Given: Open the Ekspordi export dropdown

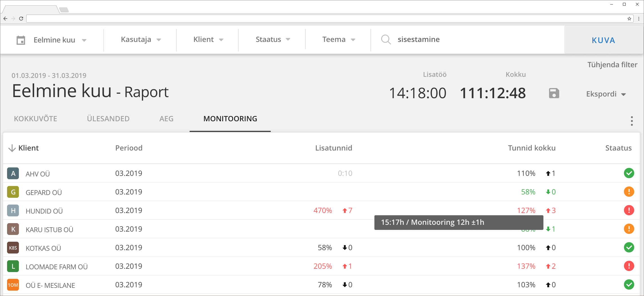Looking at the screenshot, I should click(x=606, y=94).
